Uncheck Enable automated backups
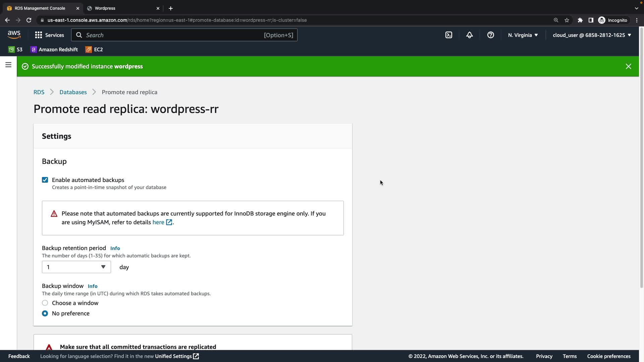The width and height of the screenshot is (644, 362). pos(45,180)
